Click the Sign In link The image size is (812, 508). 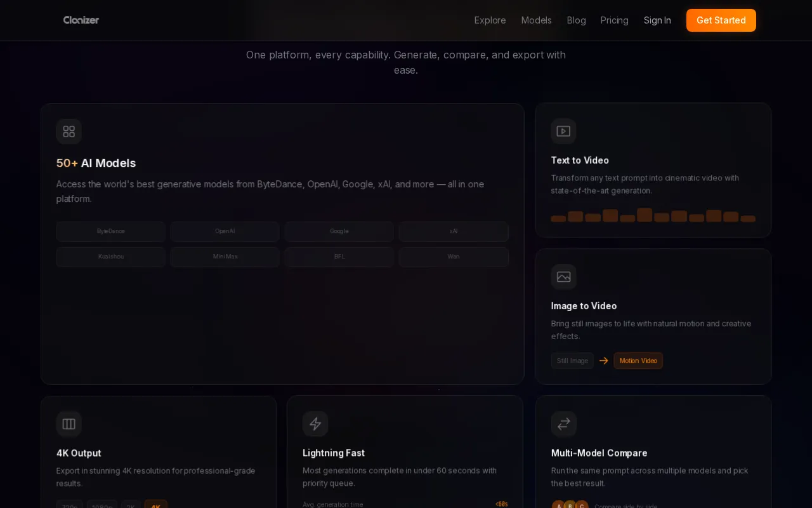tap(657, 20)
